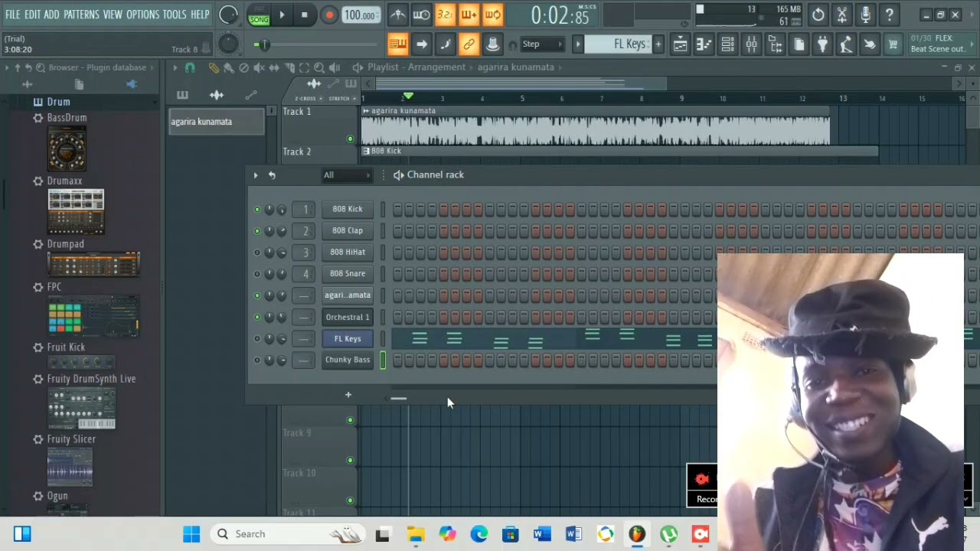
Task: Open the piano roll view icon
Action: (x=704, y=44)
